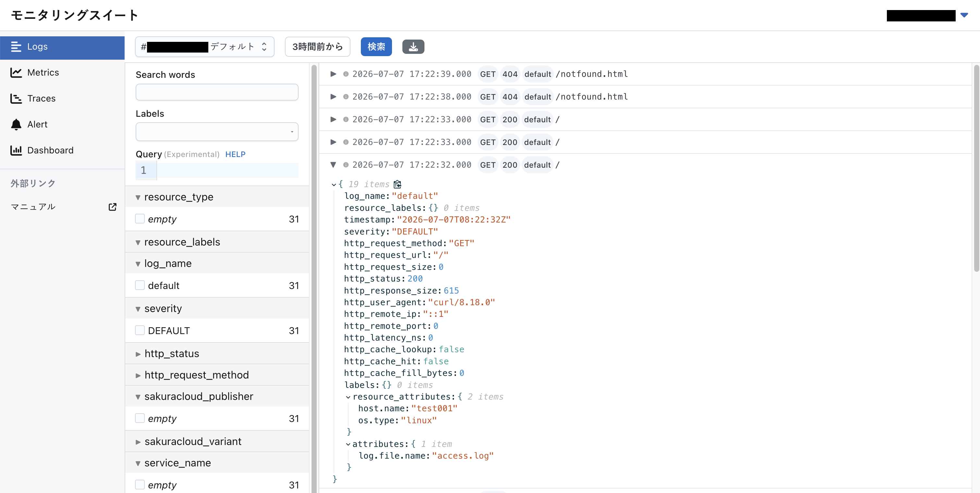Click the 検索 search button
The height and width of the screenshot is (493, 980).
coord(376,47)
